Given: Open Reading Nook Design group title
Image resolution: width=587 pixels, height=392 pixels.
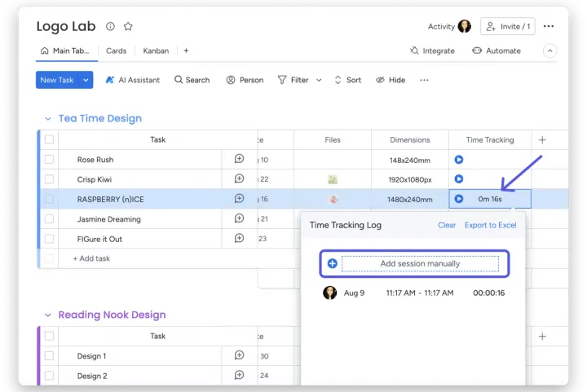Looking at the screenshot, I should (112, 315).
